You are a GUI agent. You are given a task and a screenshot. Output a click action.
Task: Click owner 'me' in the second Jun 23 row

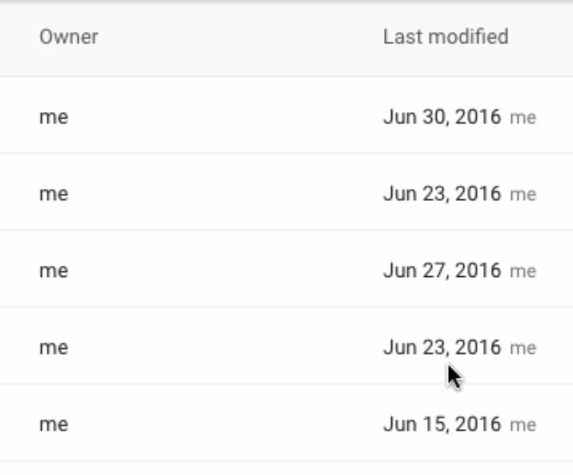pyautogui.click(x=54, y=348)
